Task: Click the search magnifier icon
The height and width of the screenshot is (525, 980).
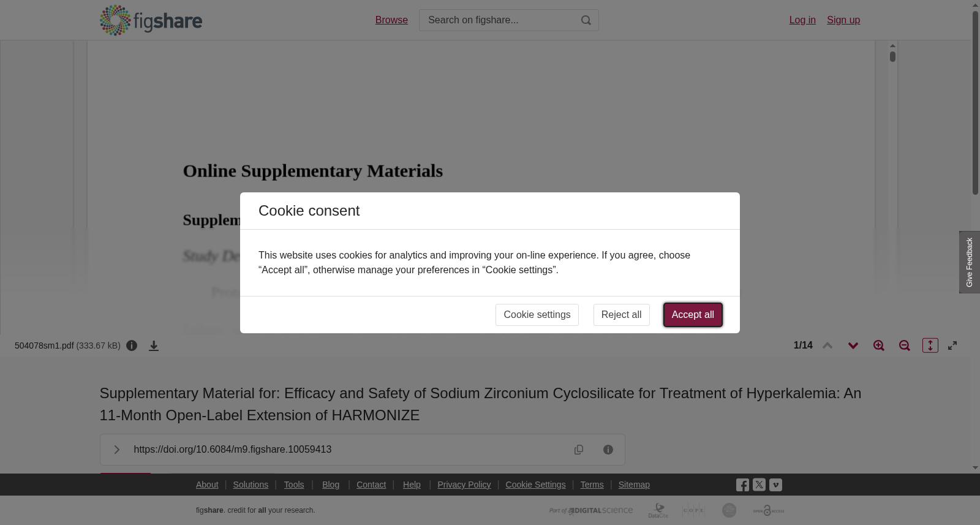Action: [586, 20]
